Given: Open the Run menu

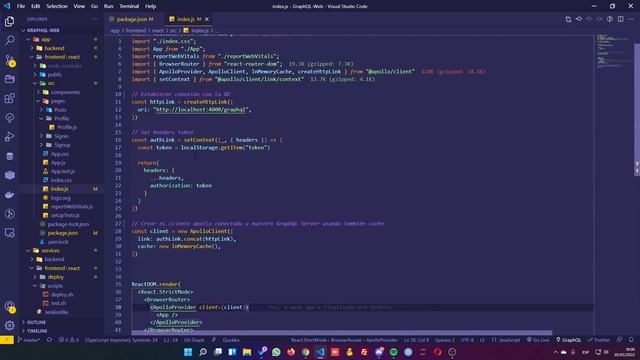Looking at the screenshot, I should point(108,6).
